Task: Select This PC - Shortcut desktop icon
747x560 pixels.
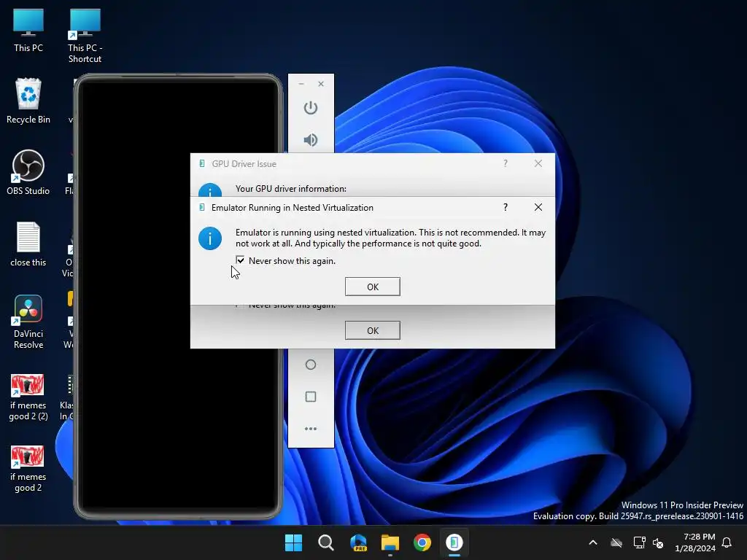Action: tap(85, 36)
